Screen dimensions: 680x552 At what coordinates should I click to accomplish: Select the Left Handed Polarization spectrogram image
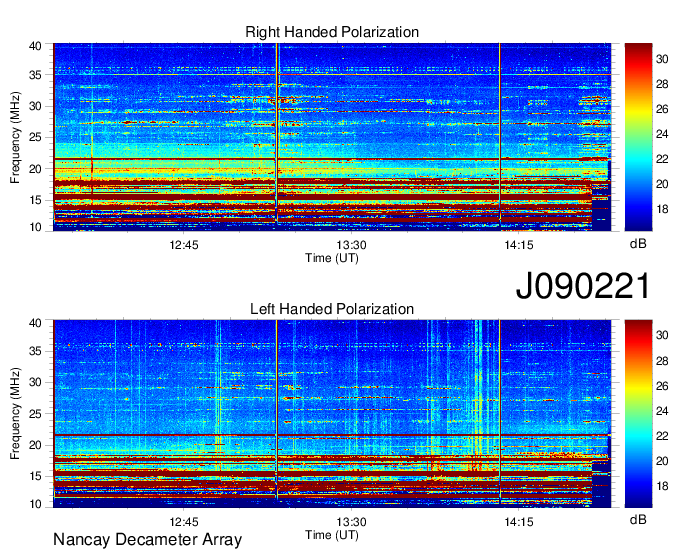pos(332,414)
